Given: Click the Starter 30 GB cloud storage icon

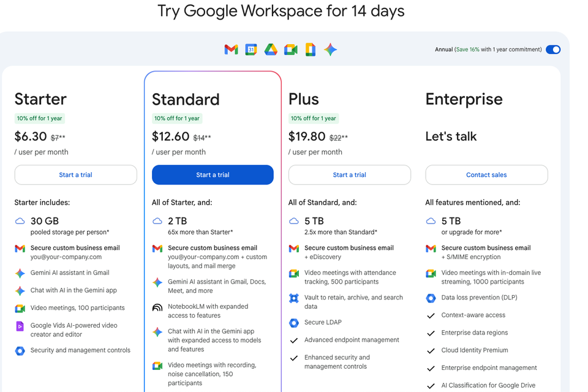Looking at the screenshot, I should click(20, 221).
